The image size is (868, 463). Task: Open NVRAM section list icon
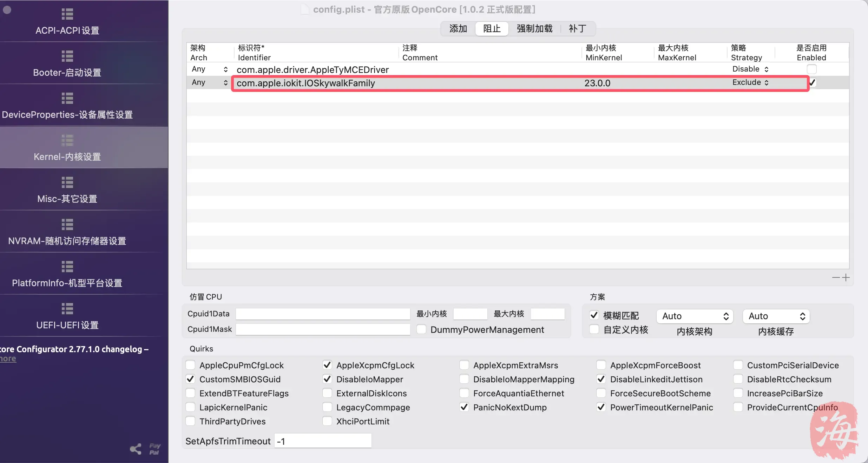coord(67,224)
